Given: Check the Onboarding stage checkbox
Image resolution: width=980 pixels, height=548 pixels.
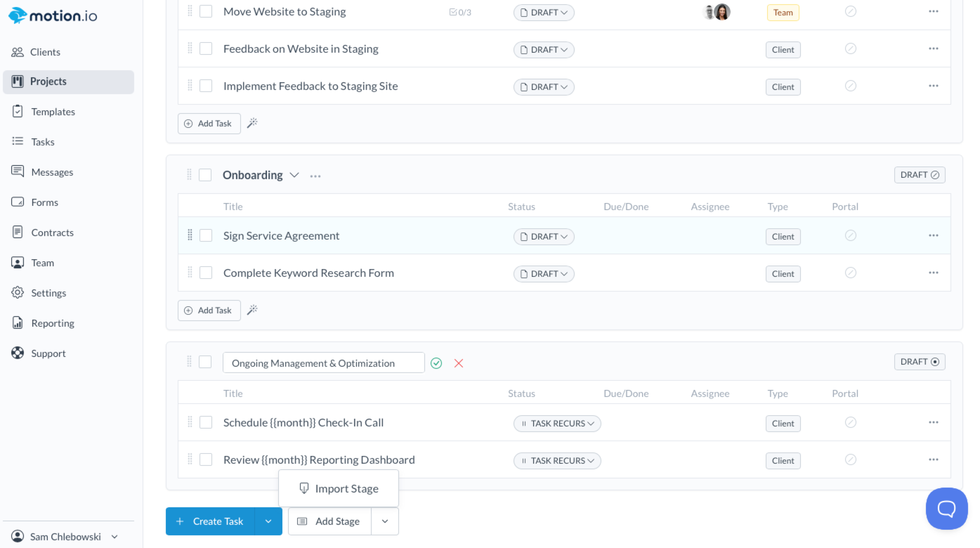Looking at the screenshot, I should (205, 175).
